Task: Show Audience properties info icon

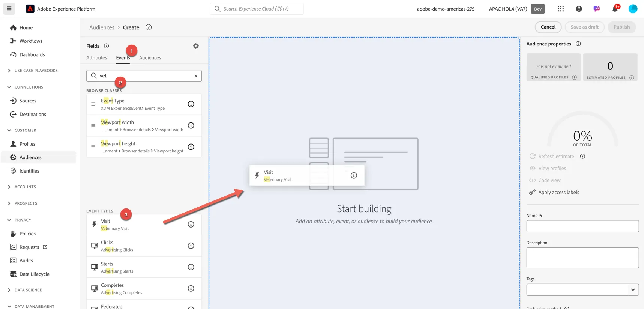Action: coord(578,44)
